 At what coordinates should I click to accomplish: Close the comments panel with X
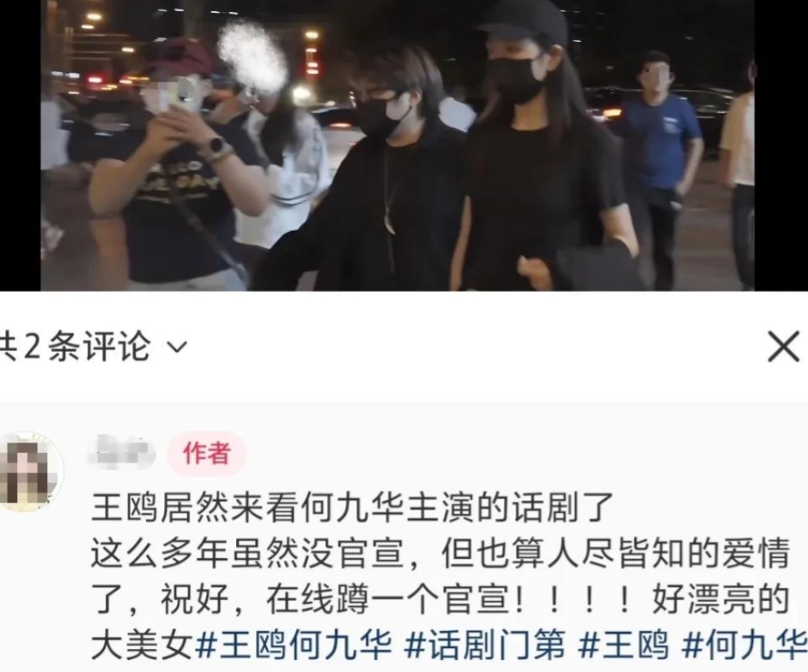[783, 347]
